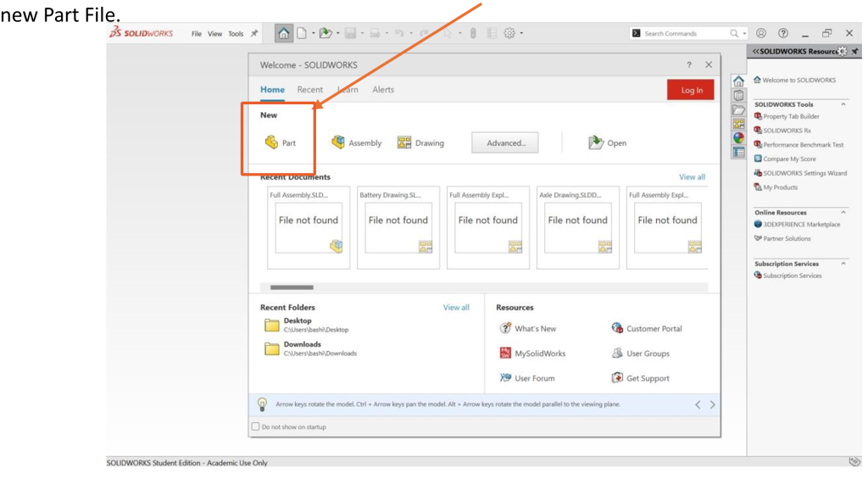Click the Open file icon in the toolbar

pos(325,33)
